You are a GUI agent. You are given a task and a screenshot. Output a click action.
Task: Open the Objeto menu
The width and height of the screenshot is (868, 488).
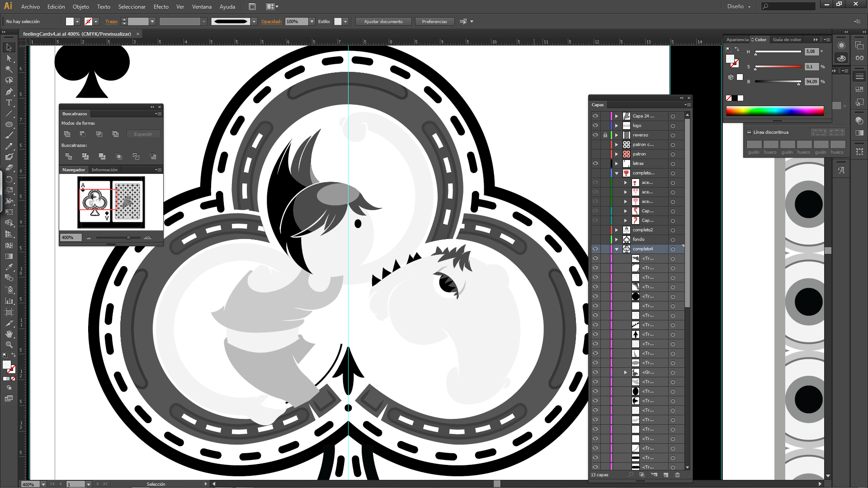(x=80, y=7)
